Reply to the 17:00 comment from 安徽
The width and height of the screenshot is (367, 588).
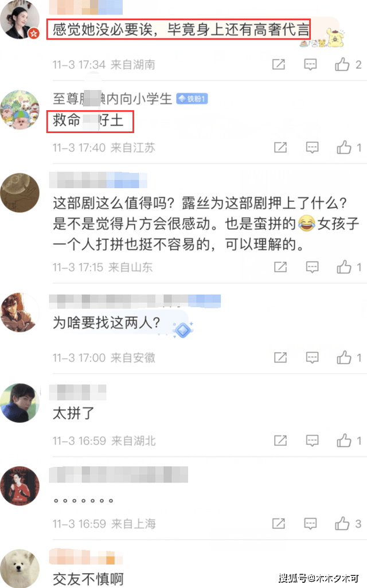pos(313,358)
